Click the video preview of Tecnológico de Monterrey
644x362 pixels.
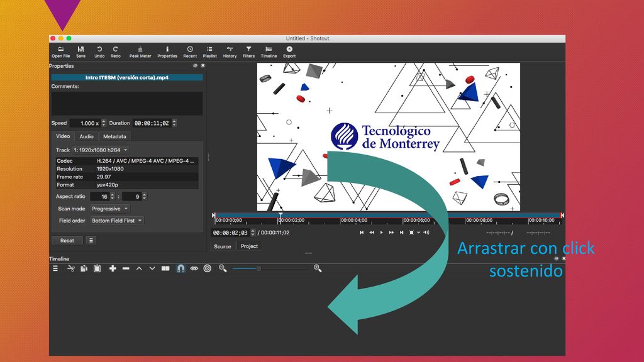click(389, 137)
